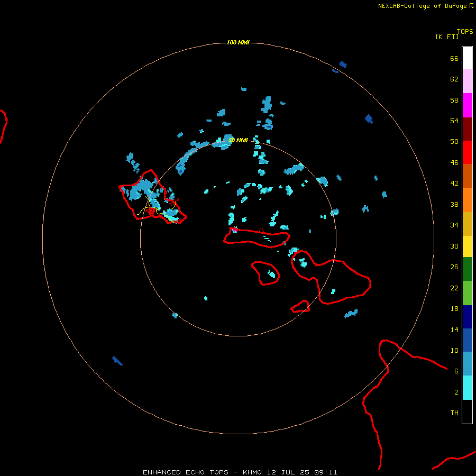Viewport: 476px width, 476px height.
Task: Click the legend value 18
Action: (x=454, y=309)
